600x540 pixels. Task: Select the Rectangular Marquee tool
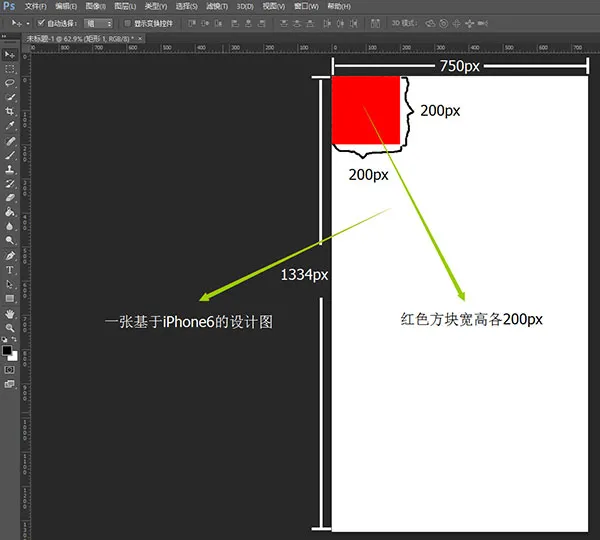point(10,69)
